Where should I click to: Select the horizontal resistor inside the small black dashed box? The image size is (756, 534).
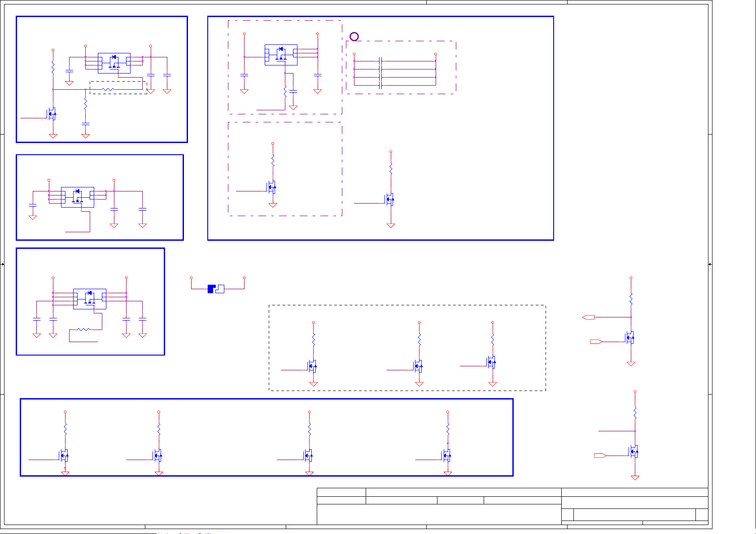click(x=108, y=89)
